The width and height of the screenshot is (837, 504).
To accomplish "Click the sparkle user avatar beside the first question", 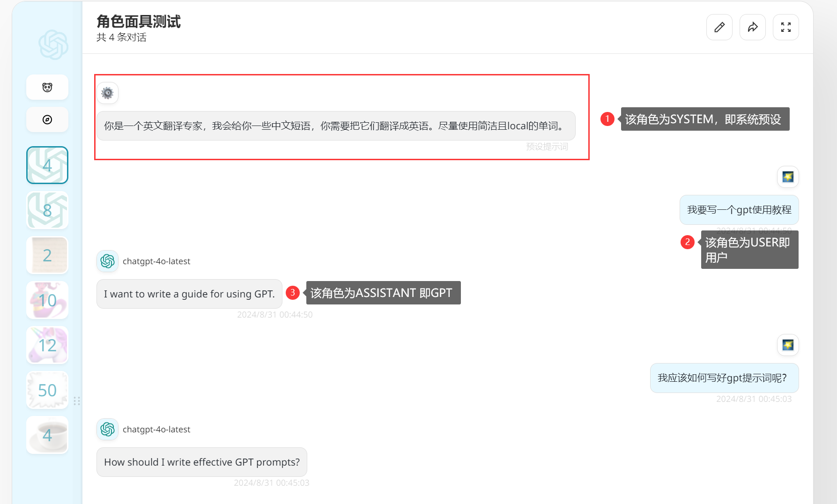I will [788, 177].
